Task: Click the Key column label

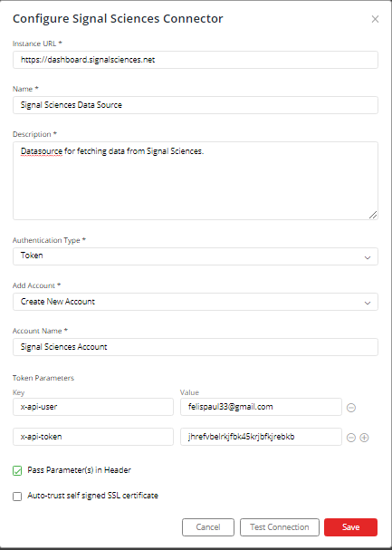Action: [x=19, y=392]
